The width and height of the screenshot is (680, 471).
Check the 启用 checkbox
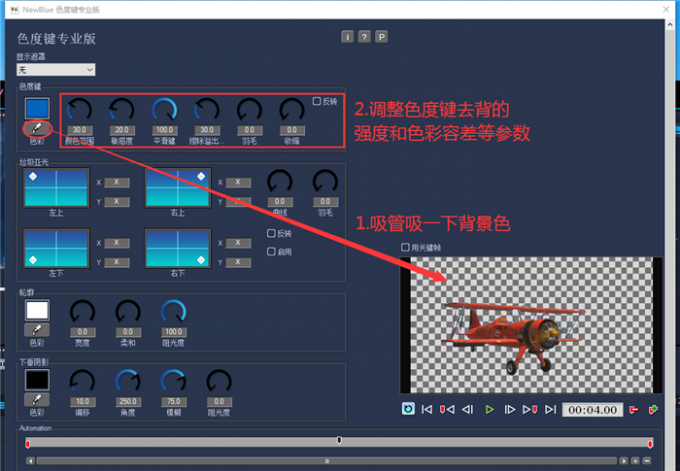point(271,252)
